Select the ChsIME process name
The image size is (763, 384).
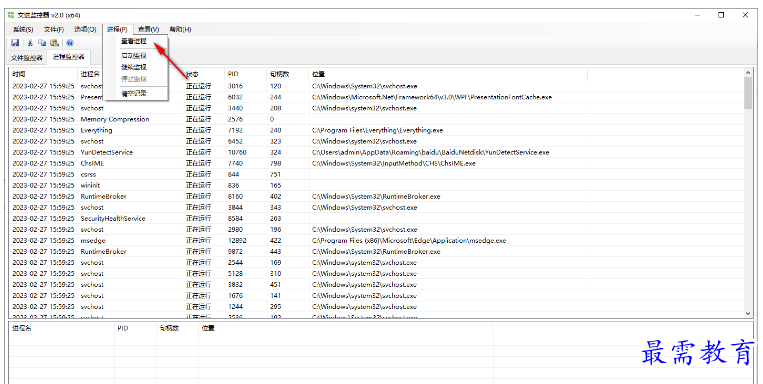coord(92,164)
